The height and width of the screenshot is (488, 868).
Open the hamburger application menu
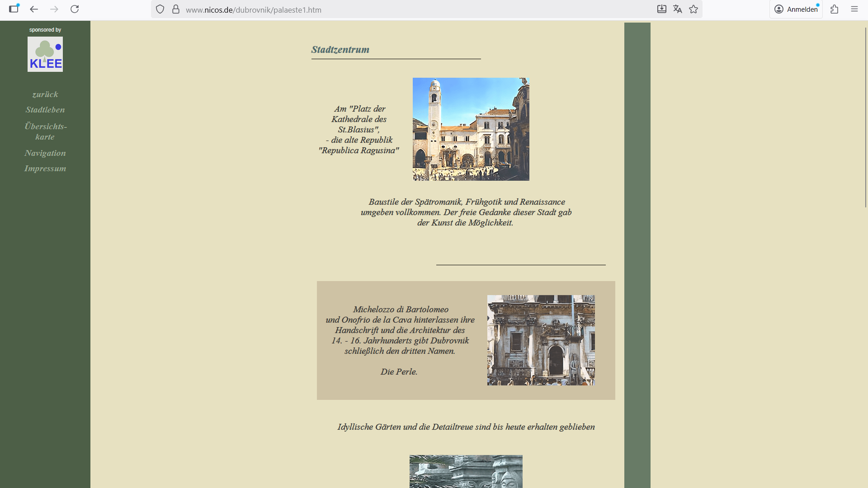coord(854,9)
